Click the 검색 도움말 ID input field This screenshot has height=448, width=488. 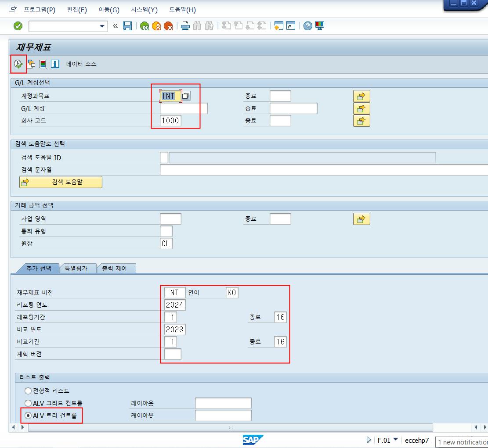164,158
